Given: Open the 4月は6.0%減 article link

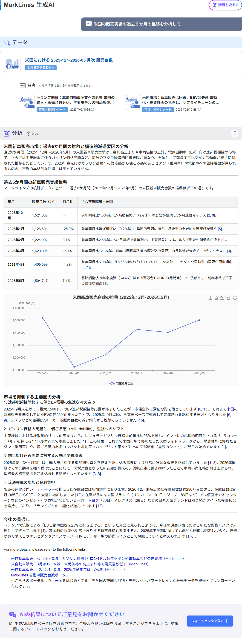Looking at the screenshot, I should tap(98, 559).
